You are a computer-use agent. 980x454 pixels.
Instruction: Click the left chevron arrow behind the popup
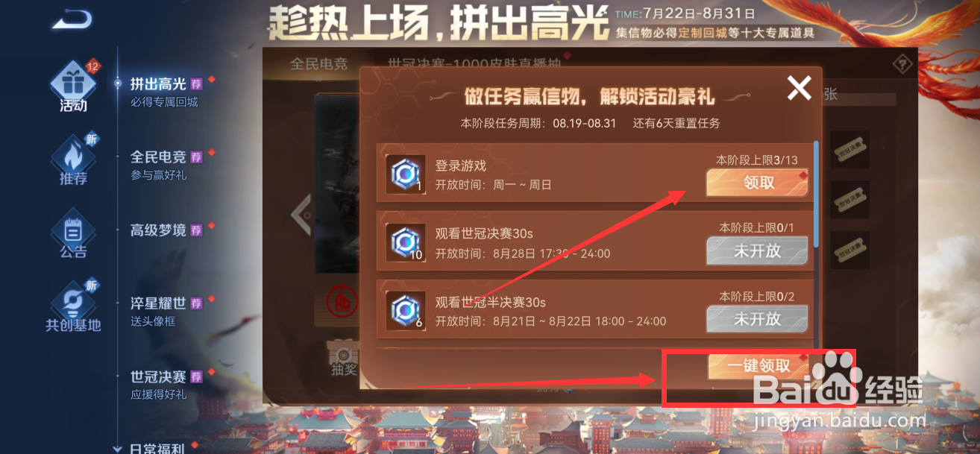(x=301, y=215)
